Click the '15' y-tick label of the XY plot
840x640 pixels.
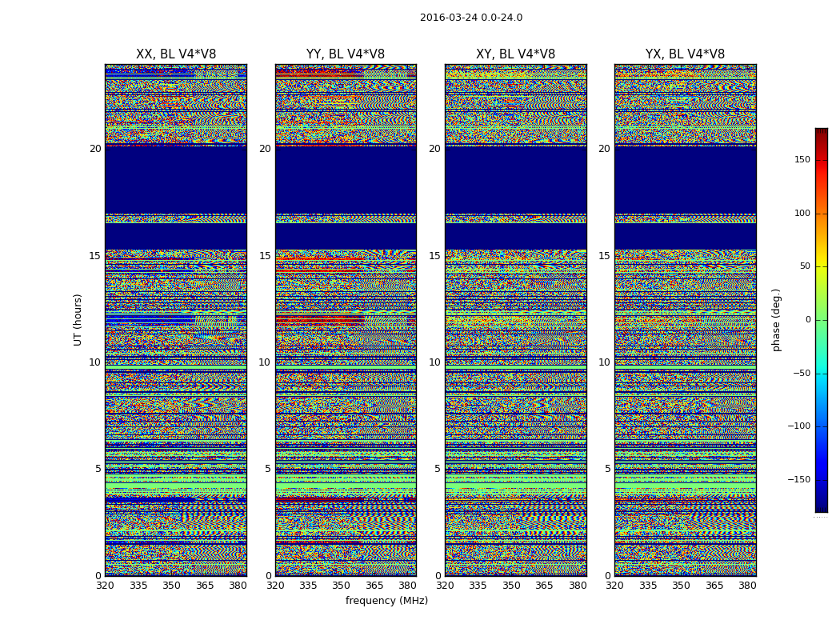pos(435,255)
